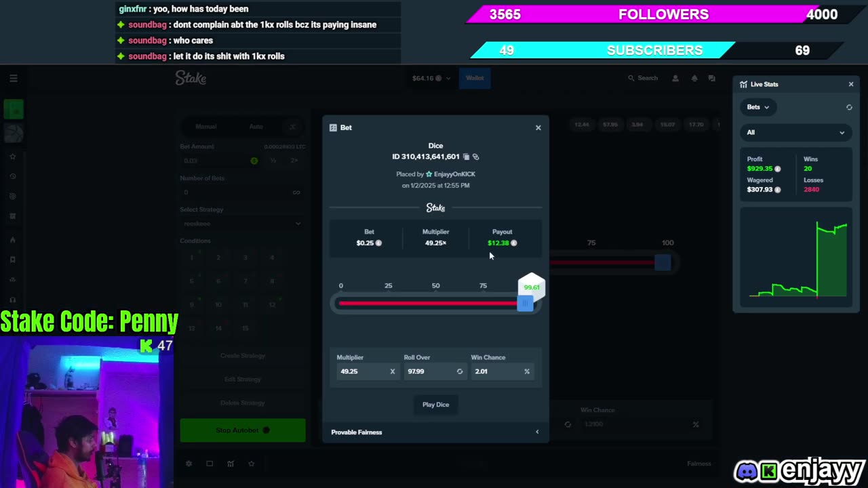Open past result 15.07
Image resolution: width=868 pixels, height=488 pixels.
(x=668, y=125)
